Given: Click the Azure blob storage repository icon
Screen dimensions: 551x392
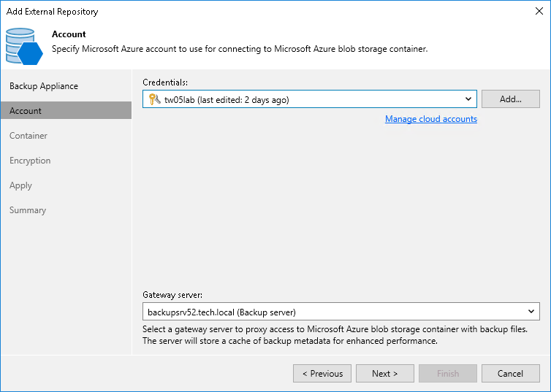Looking at the screenshot, I should pos(24,47).
